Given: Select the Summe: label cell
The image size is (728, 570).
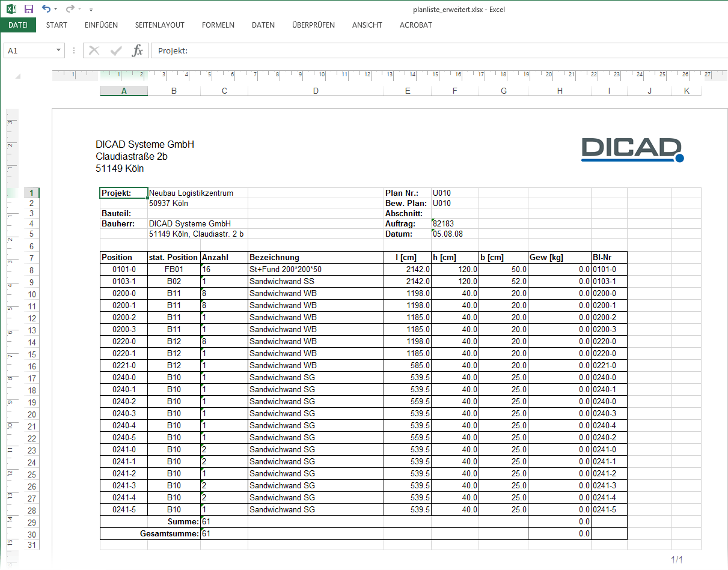Looking at the screenshot, I should [x=150, y=521].
